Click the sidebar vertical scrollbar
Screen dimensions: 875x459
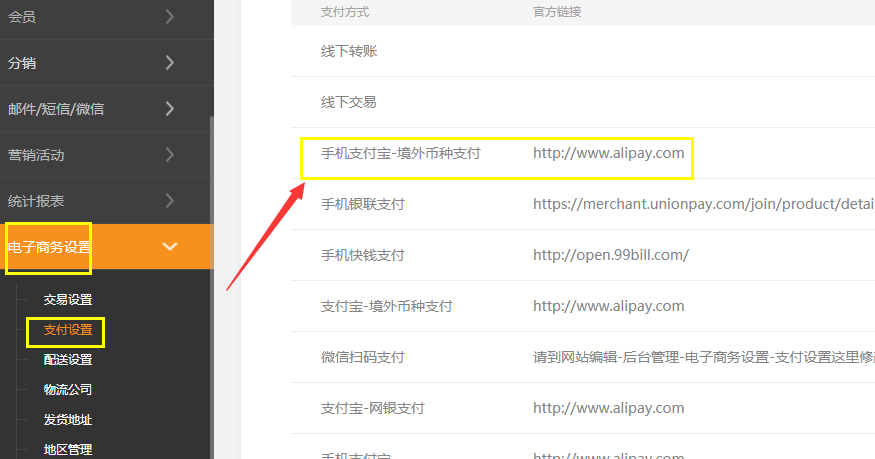pos(211,287)
